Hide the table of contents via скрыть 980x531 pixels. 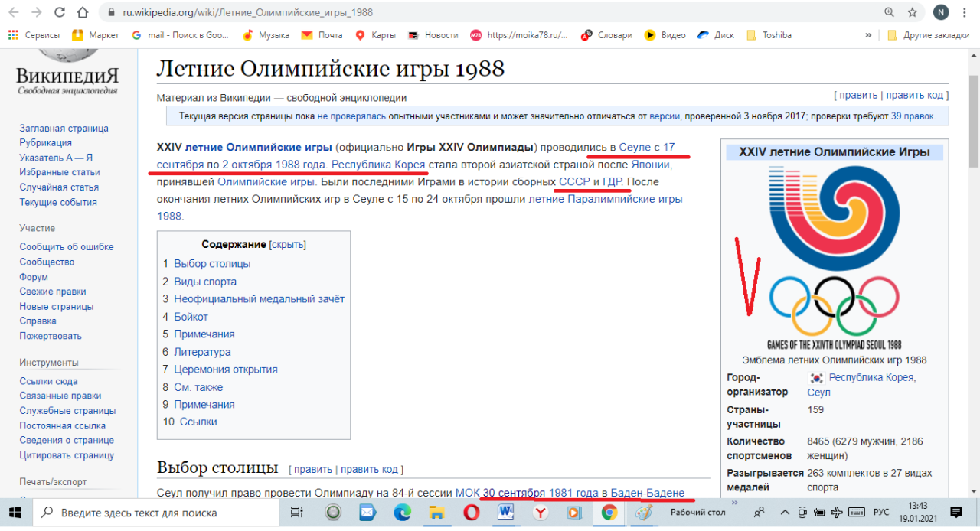[x=288, y=244]
